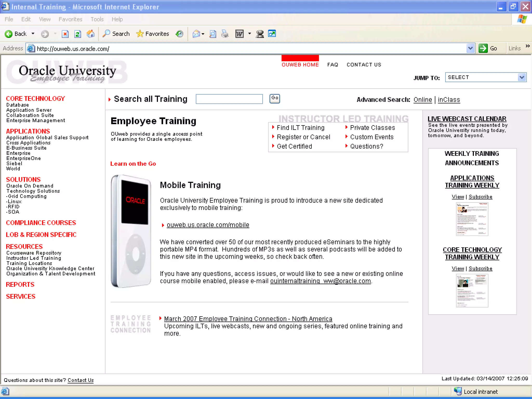Open the Messenger person icon
Image resolution: width=532 pixels, height=399 pixels.
(x=260, y=34)
